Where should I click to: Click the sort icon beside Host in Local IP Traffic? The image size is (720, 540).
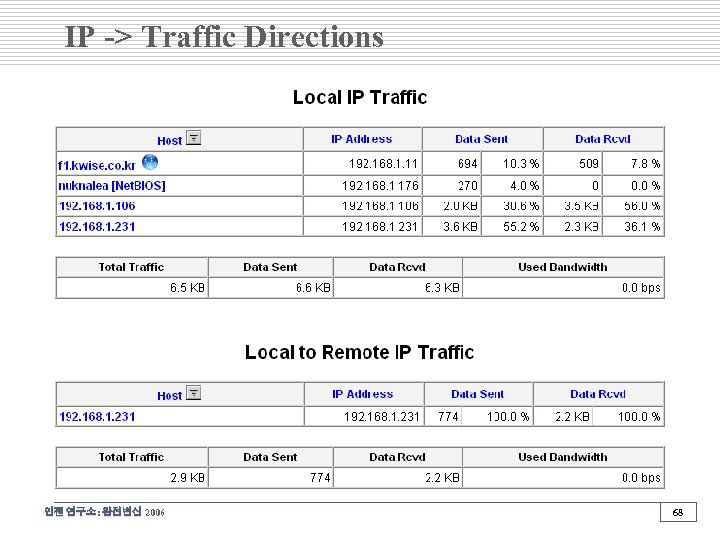[194, 138]
